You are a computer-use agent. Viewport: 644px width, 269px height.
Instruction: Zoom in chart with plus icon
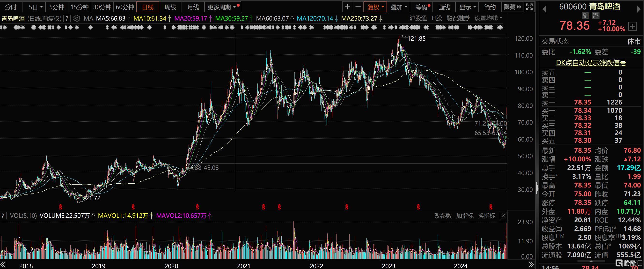(x=347, y=7)
